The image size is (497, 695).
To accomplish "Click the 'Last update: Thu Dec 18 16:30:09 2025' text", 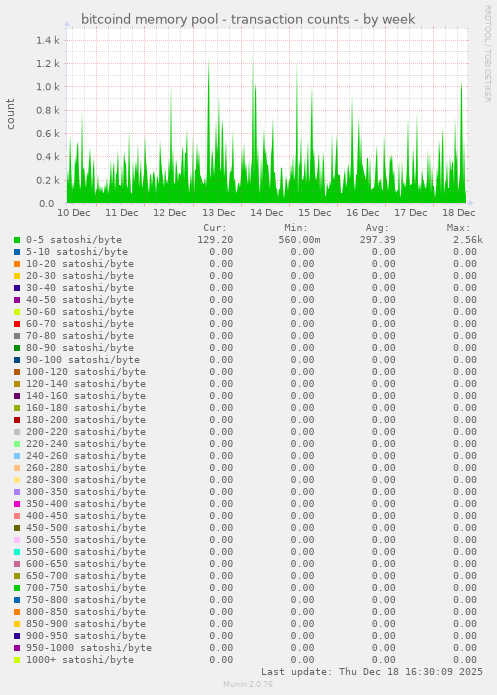I will [372, 672].
